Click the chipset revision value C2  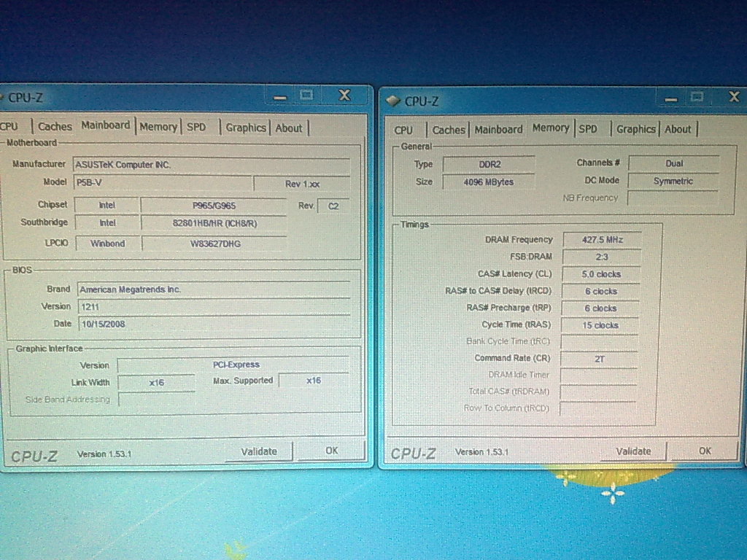pos(333,206)
